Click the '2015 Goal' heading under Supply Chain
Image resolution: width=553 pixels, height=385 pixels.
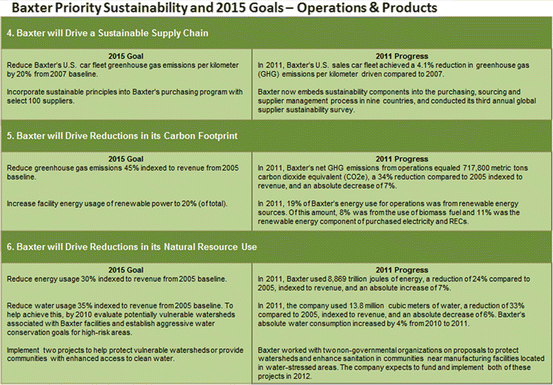coord(126,56)
